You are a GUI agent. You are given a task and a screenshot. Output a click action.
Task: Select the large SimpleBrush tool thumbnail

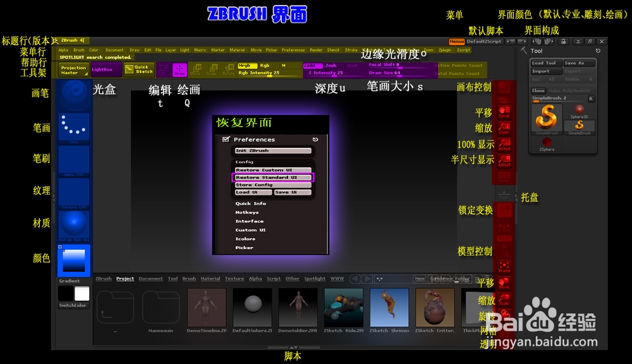point(547,119)
